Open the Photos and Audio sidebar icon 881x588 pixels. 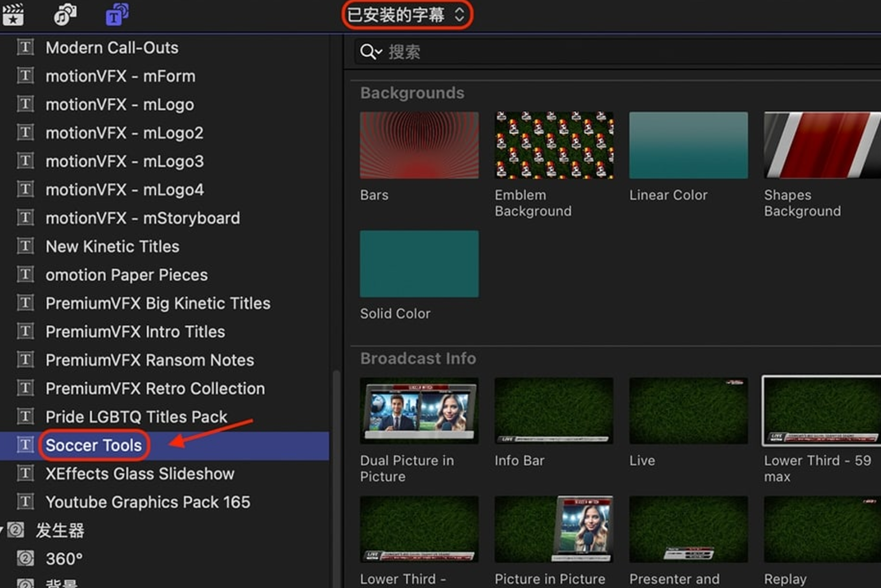(65, 14)
